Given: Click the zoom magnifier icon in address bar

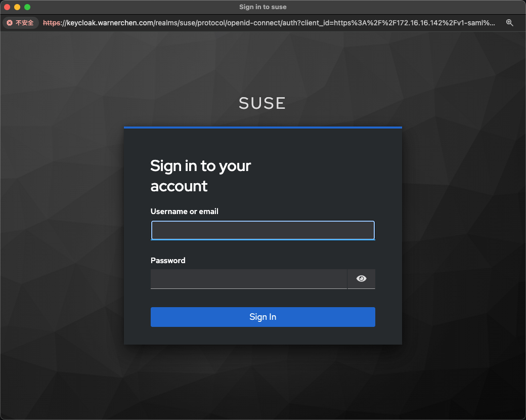Looking at the screenshot, I should [x=509, y=23].
